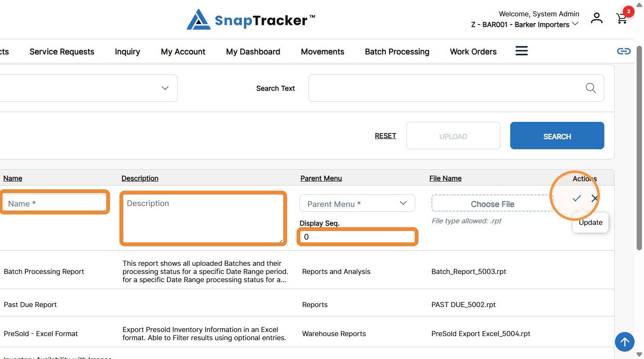Open the user profile icon

click(597, 18)
